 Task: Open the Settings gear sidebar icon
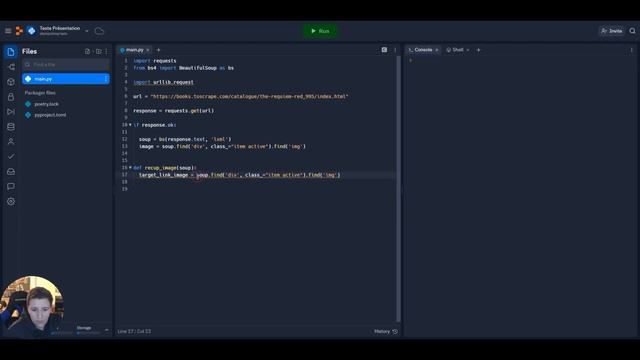(x=11, y=202)
